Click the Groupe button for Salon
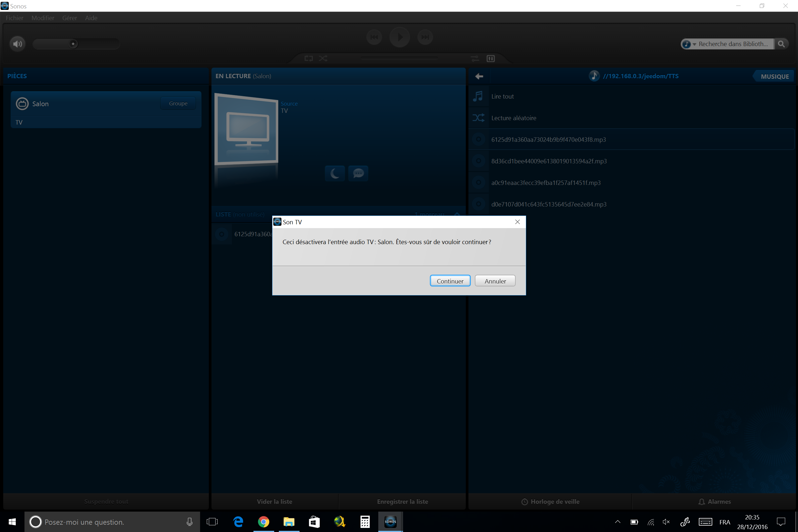The height and width of the screenshot is (532, 798). 178,103
